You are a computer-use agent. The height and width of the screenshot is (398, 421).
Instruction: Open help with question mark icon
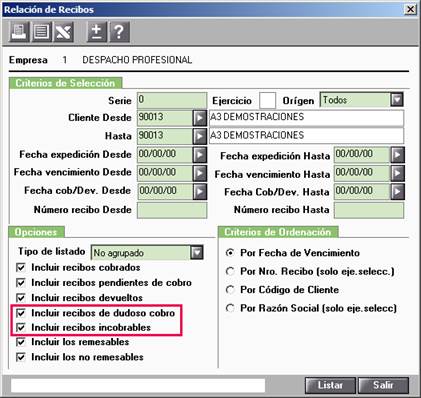click(x=119, y=32)
